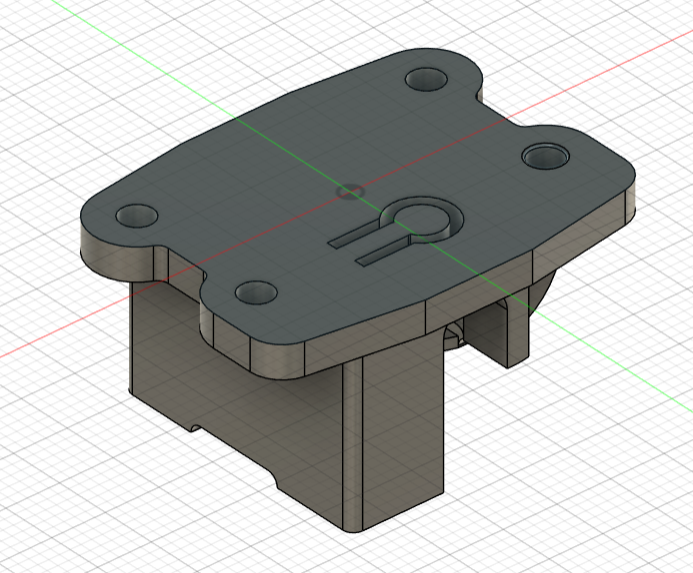This screenshot has height=573, width=693.
Task: Pick the mounting hole at the plate's rearmost lobe
Action: [x=426, y=80]
